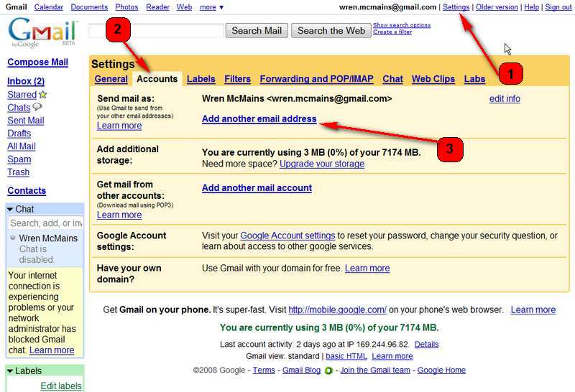This screenshot has height=392, width=575.
Task: Click the edit info link
Action: pyautogui.click(x=505, y=98)
